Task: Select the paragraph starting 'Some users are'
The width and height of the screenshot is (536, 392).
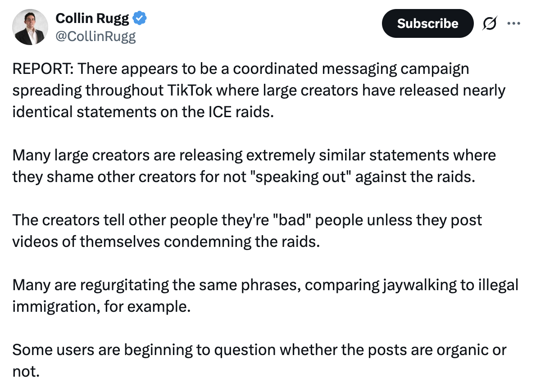Action: [x=259, y=360]
